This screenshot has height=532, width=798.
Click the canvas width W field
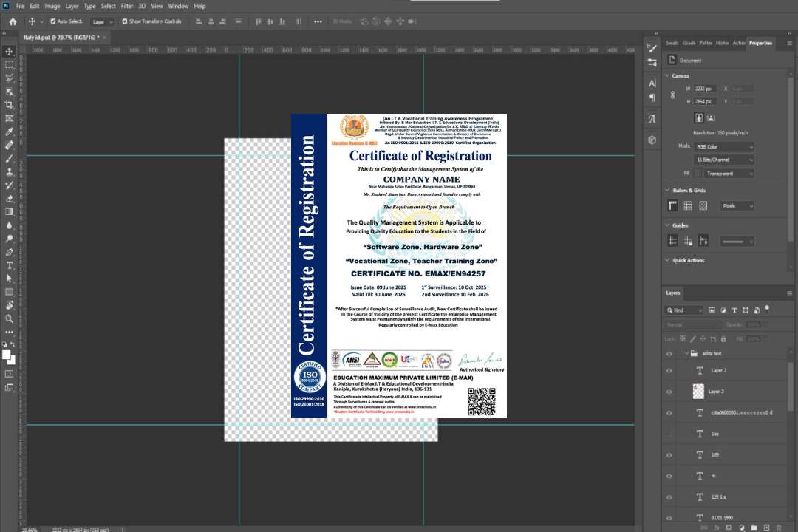click(x=706, y=89)
